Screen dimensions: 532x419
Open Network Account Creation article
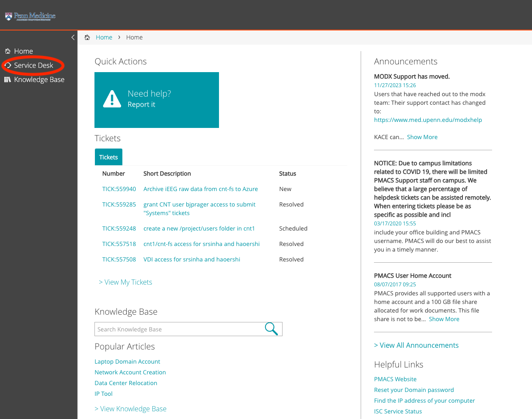coord(130,372)
